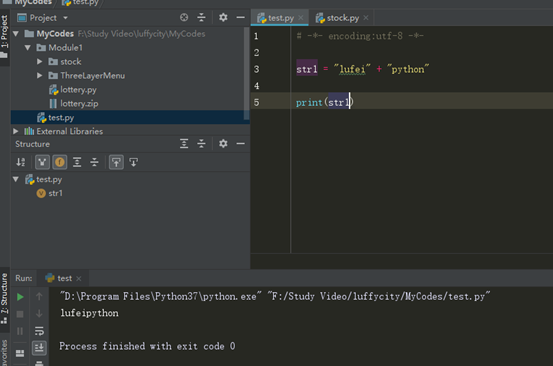Close the stock.py editor tab
The image size is (553, 366).
366,18
